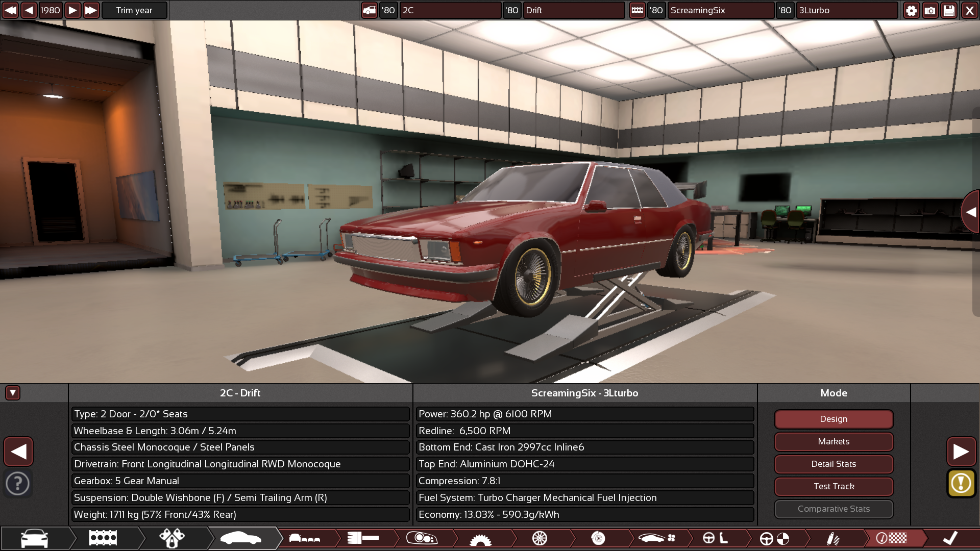Click the '80 year box before 3Lturbo
The width and height of the screenshot is (980, 551).
point(785,10)
